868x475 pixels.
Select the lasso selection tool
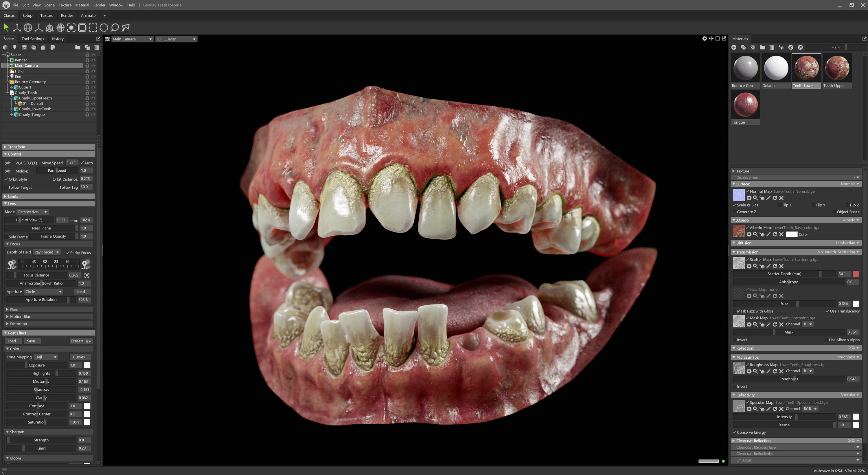click(x=115, y=28)
